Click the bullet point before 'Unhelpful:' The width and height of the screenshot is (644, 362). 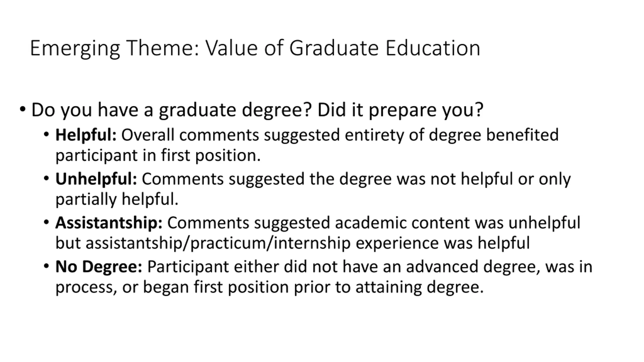46,179
